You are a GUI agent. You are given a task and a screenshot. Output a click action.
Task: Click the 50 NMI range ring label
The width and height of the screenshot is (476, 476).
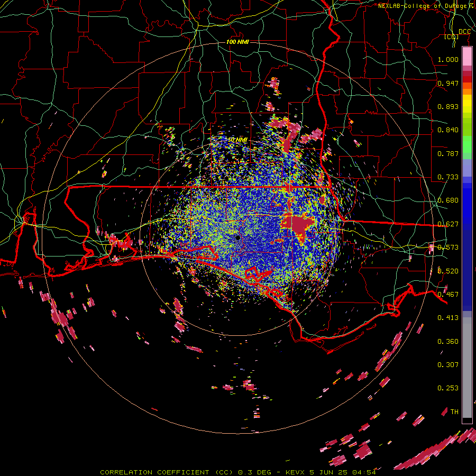(x=237, y=140)
